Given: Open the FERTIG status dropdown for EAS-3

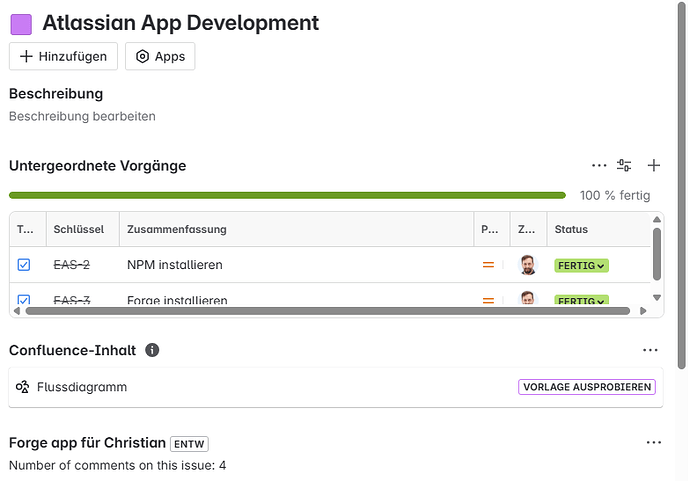Looking at the screenshot, I should coord(581,301).
